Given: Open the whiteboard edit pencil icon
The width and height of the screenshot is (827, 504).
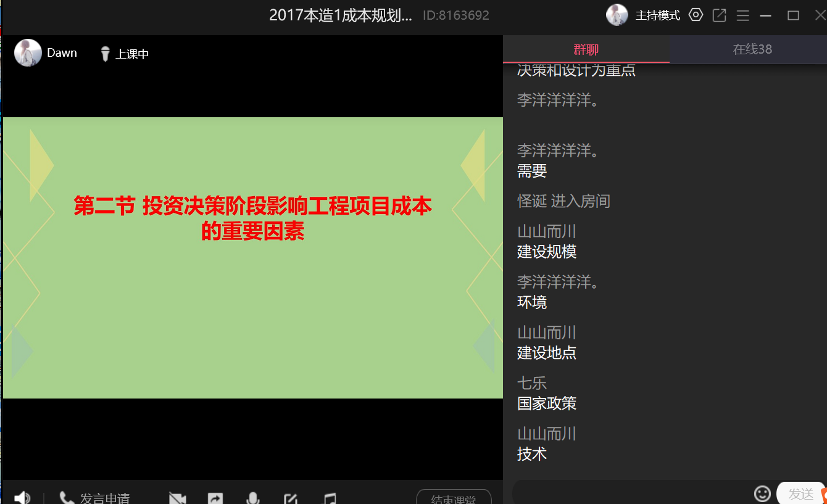Looking at the screenshot, I should 291,498.
